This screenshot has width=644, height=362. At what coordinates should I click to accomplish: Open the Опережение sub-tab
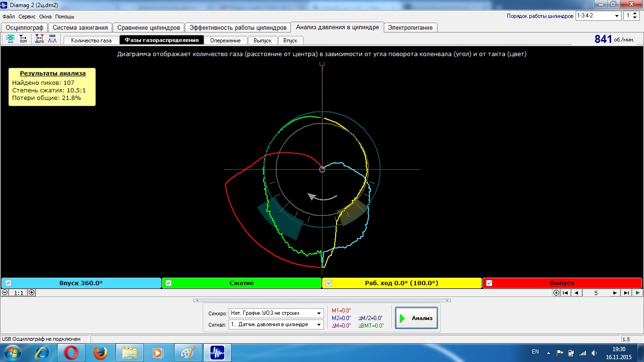225,41
